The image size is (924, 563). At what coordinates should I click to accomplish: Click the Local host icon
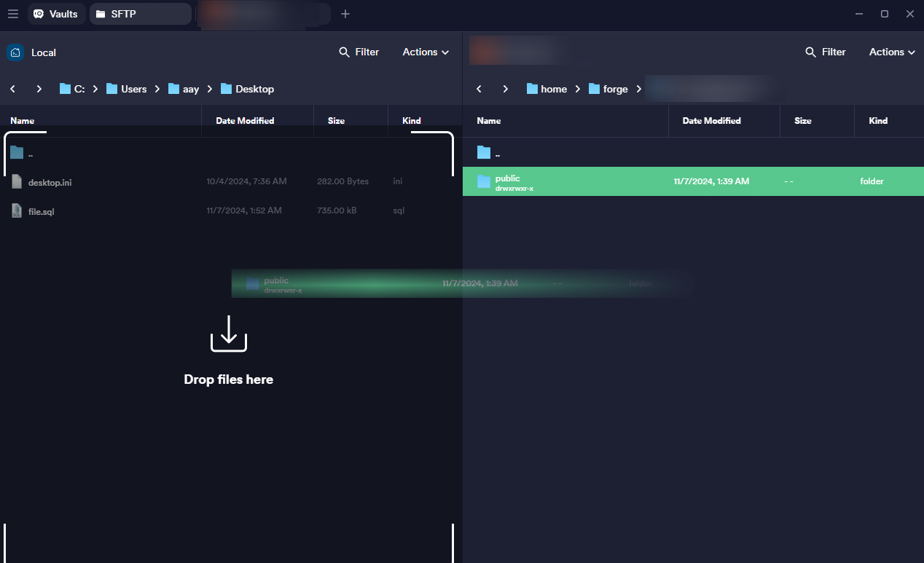(15, 52)
